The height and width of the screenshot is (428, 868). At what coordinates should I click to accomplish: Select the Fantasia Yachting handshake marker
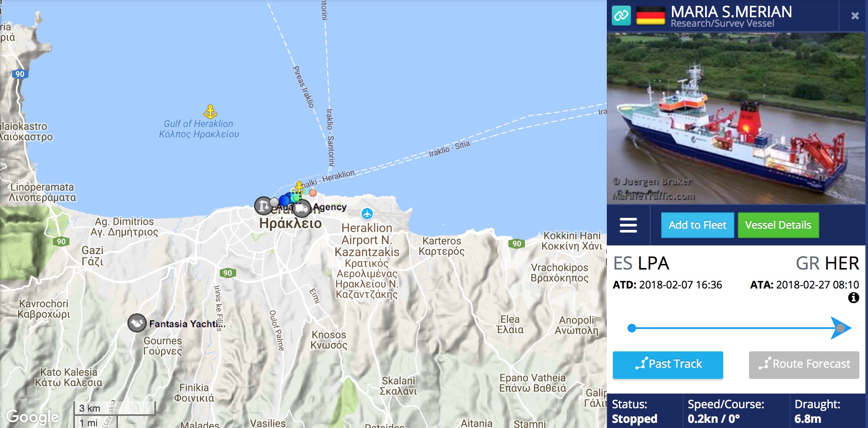click(137, 323)
